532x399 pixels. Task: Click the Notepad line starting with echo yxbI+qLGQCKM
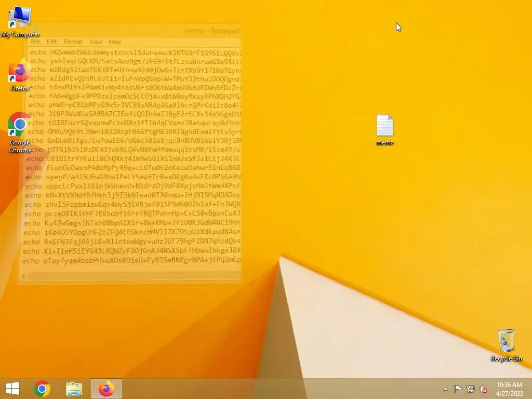click(x=136, y=61)
